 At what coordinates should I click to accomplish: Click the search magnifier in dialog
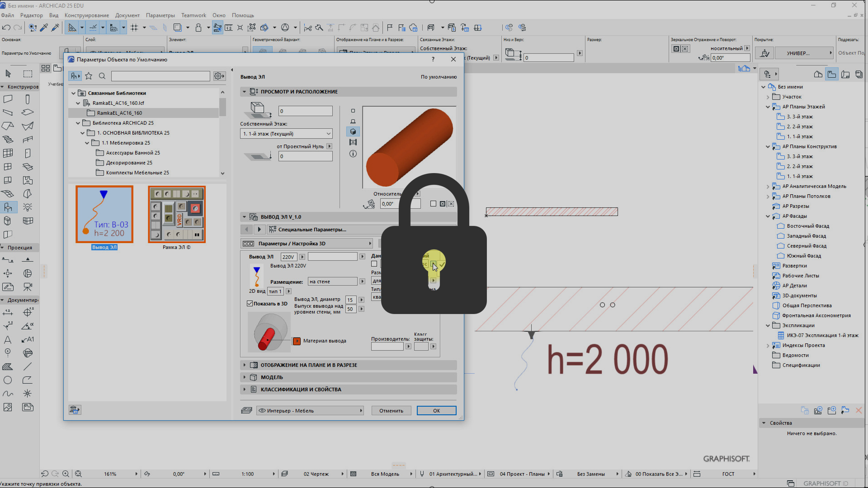coord(102,76)
